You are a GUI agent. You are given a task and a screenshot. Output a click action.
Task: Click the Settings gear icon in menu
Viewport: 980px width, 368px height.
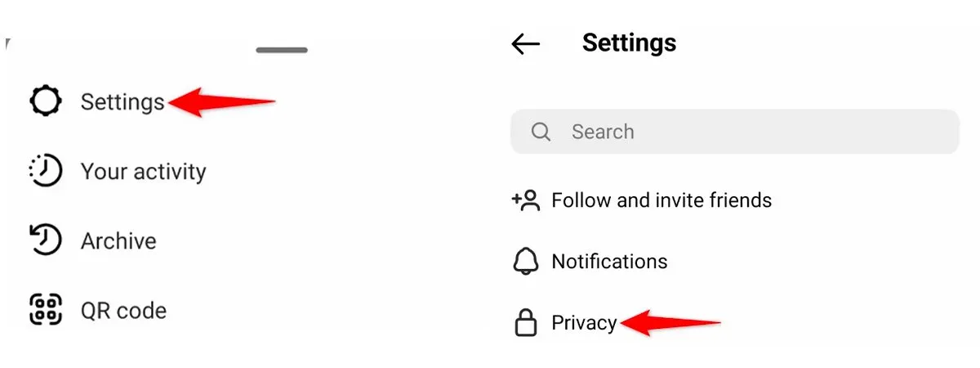click(x=46, y=101)
